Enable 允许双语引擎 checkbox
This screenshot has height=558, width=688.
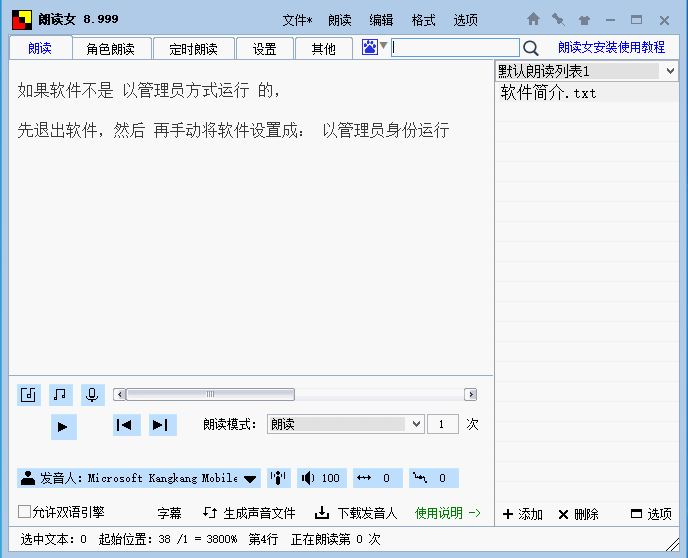24,512
